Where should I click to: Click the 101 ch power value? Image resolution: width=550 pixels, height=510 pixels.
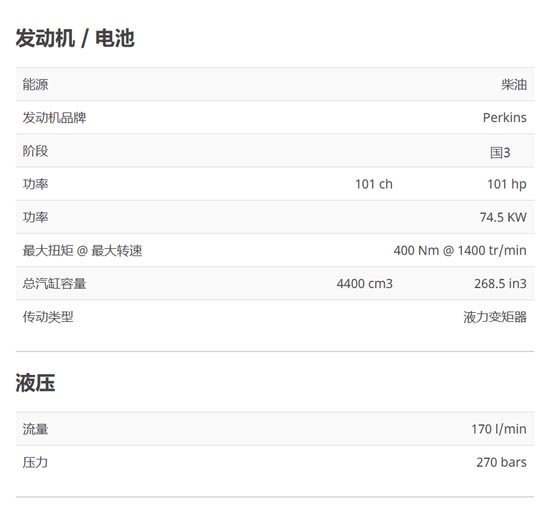(374, 184)
